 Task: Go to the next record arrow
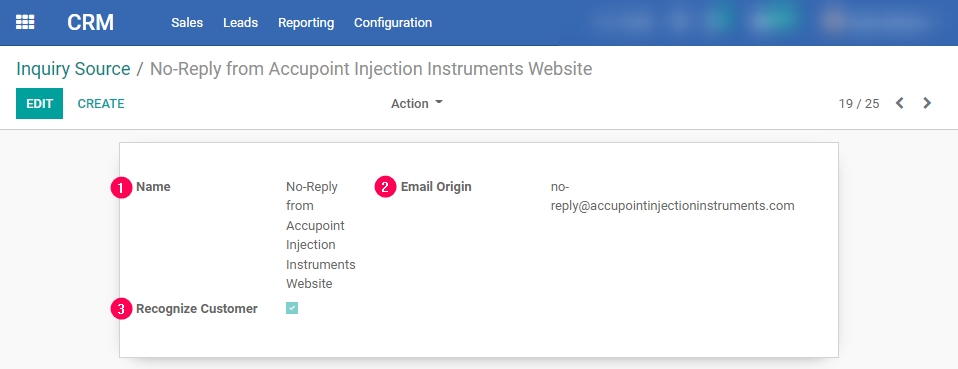tap(927, 103)
